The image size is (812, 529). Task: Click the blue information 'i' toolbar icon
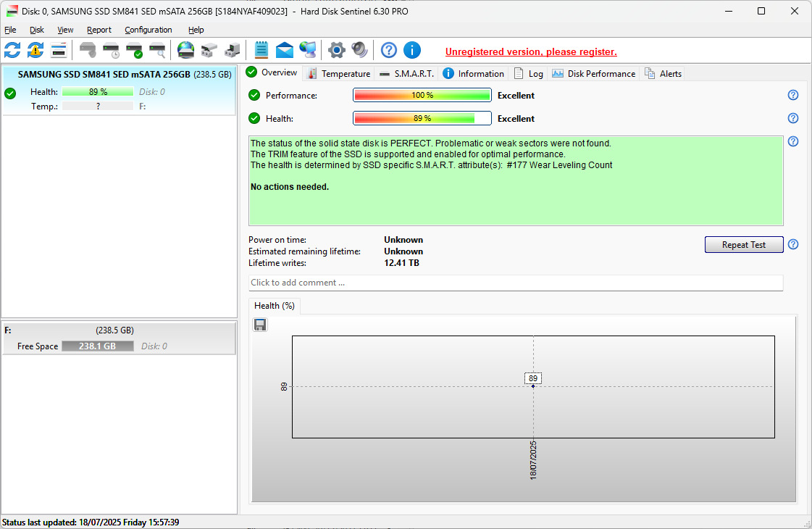coord(412,50)
